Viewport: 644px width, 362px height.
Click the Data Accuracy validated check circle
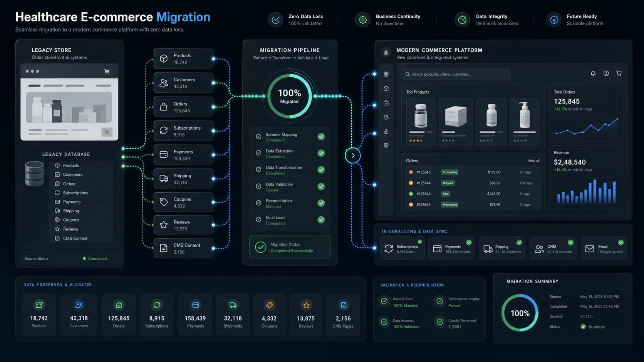click(384, 322)
